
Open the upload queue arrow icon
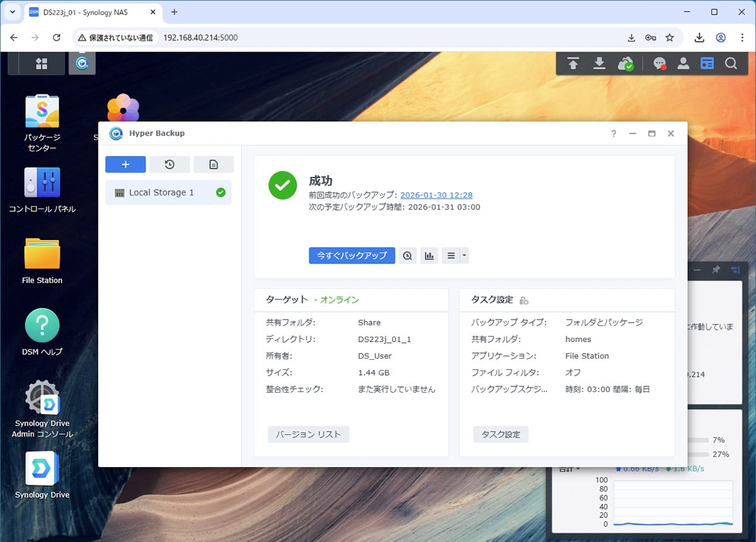pos(573,64)
